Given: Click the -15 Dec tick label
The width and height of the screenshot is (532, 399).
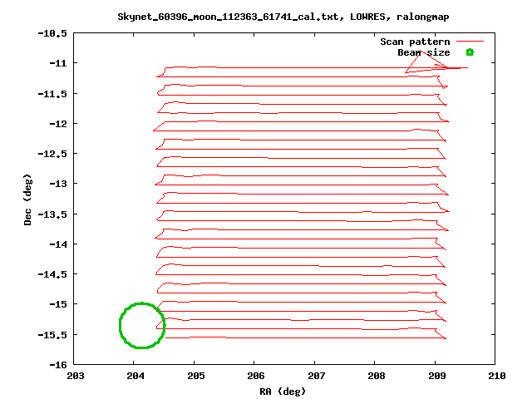Looking at the screenshot, I should [58, 304].
